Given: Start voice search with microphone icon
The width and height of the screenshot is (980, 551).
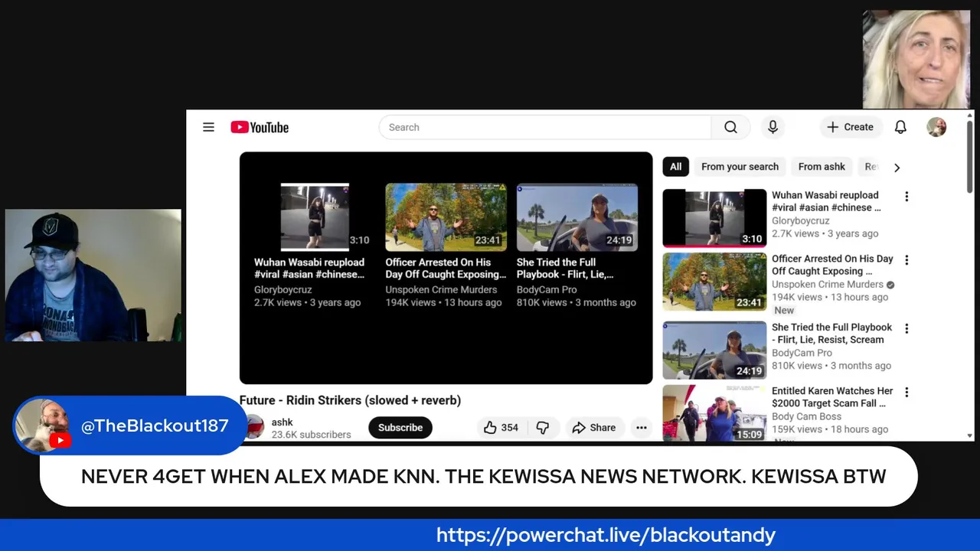Looking at the screenshot, I should (x=773, y=127).
